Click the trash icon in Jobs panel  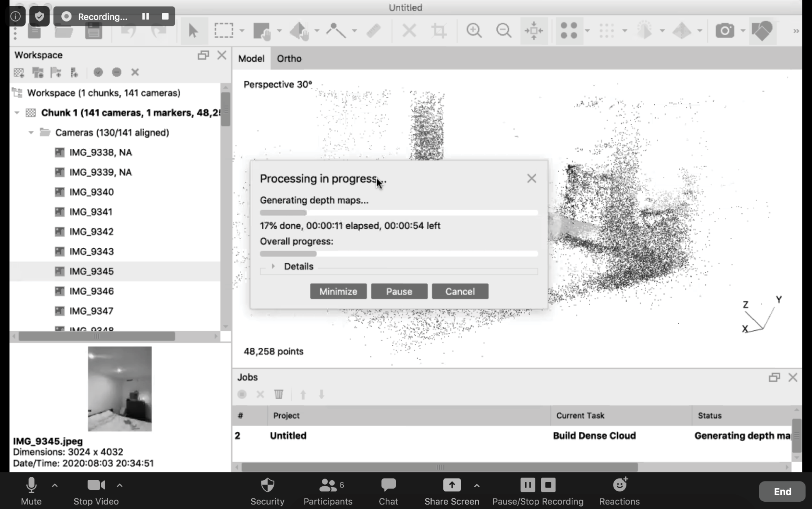click(279, 394)
